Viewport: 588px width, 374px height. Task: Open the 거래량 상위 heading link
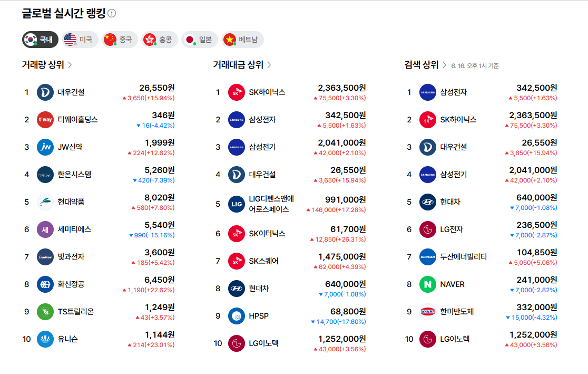43,65
